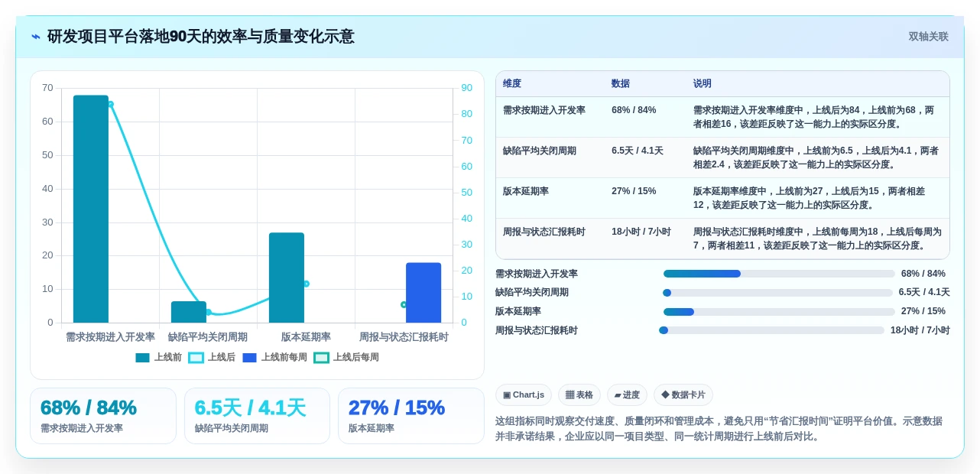Open the 68% / 84% data card
This screenshot has width=980, height=474.
tap(103, 416)
